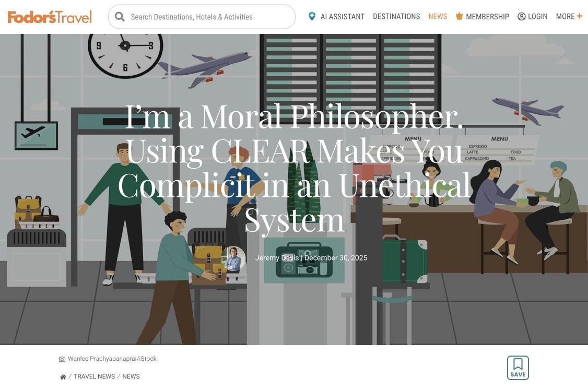Click the Fodor's Travel logo
This screenshot has height=389, width=588.
(x=50, y=17)
